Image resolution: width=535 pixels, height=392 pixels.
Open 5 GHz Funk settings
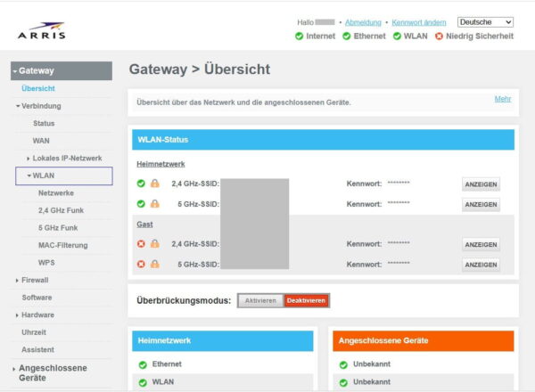tap(58, 228)
